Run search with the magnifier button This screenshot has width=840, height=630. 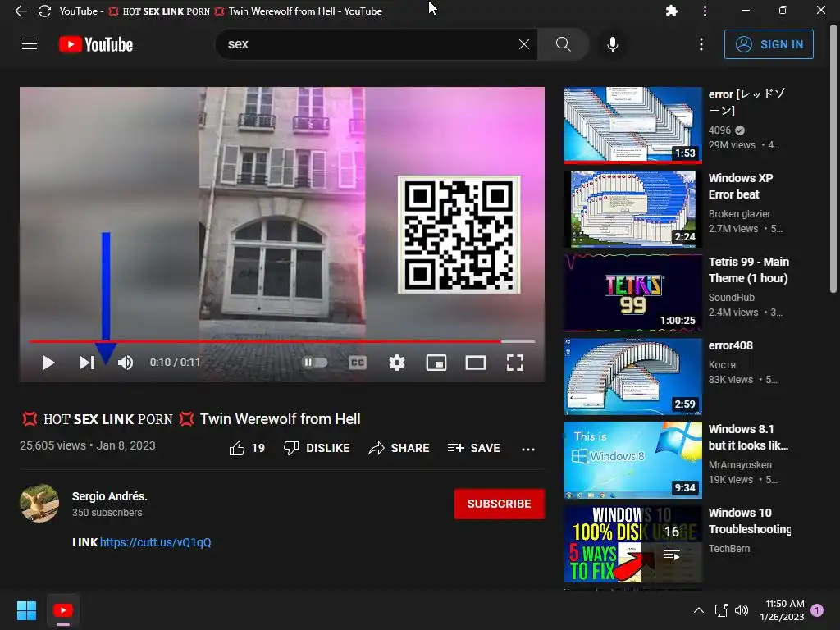coord(563,44)
